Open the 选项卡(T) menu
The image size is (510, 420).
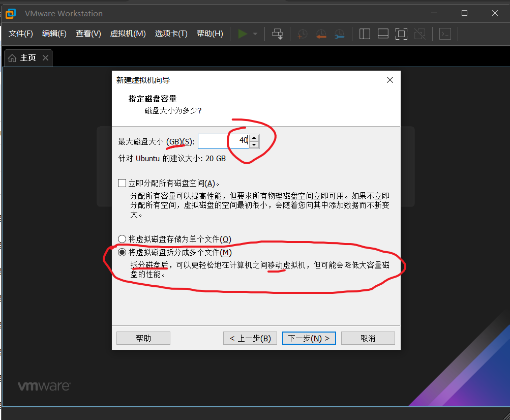(x=171, y=34)
